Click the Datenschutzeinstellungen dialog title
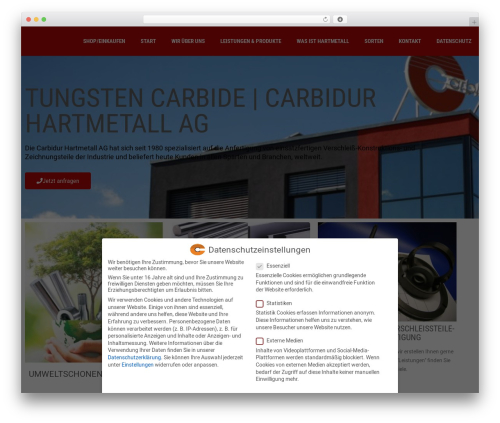Screen dimensions: 500x423 259,250
